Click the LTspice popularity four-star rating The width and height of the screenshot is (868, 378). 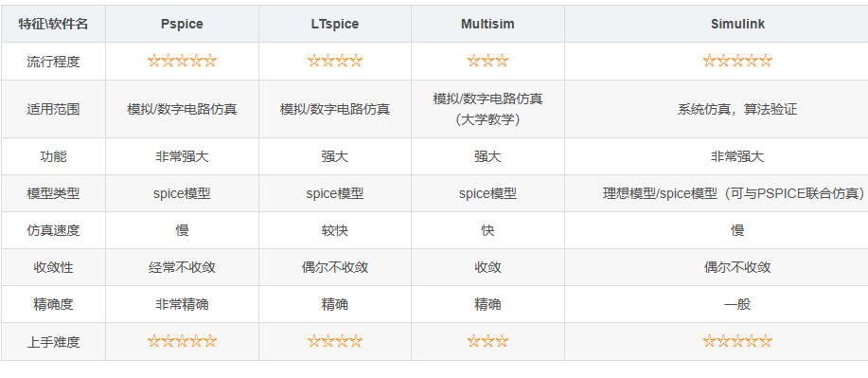tap(334, 61)
